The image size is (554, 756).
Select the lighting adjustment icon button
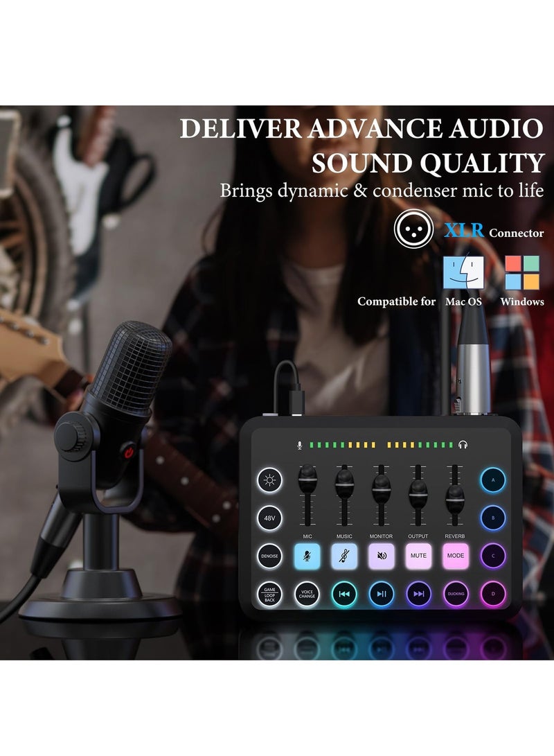click(269, 481)
